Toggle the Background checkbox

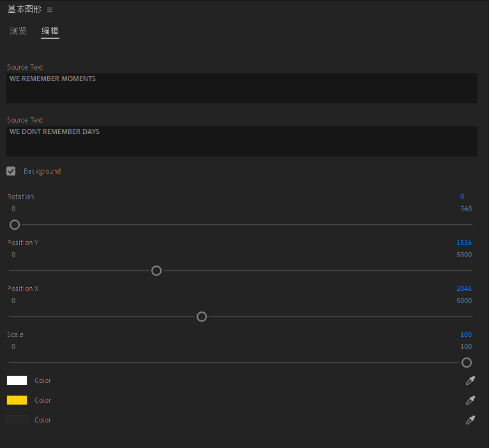point(11,171)
